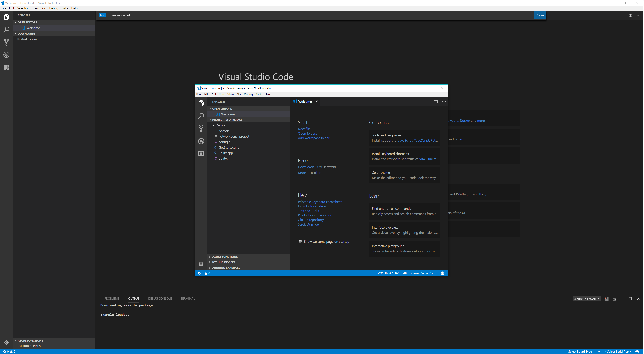Expand IOT HUB DEVICES section in project window
The width and height of the screenshot is (644, 354).
pos(248,262)
